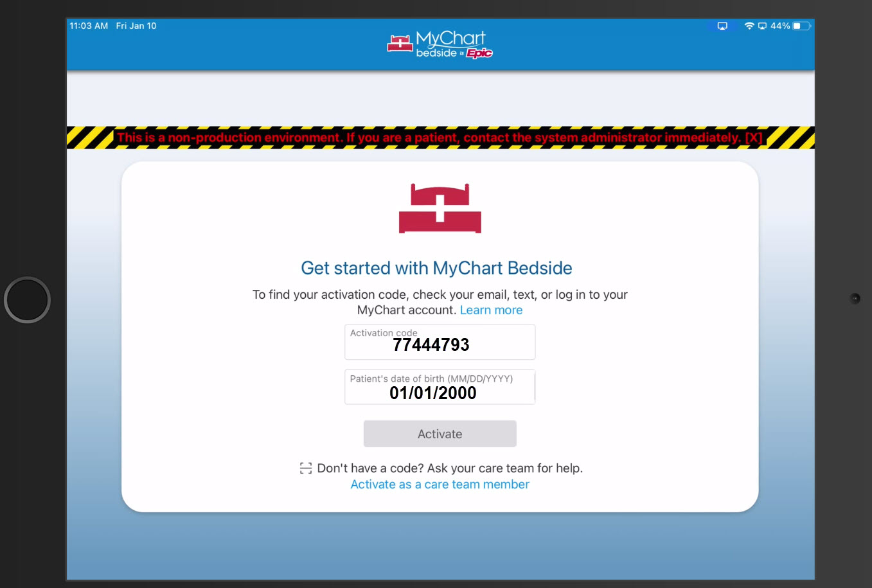Click the large red bed icon
The height and width of the screenshot is (588, 872).
click(440, 208)
